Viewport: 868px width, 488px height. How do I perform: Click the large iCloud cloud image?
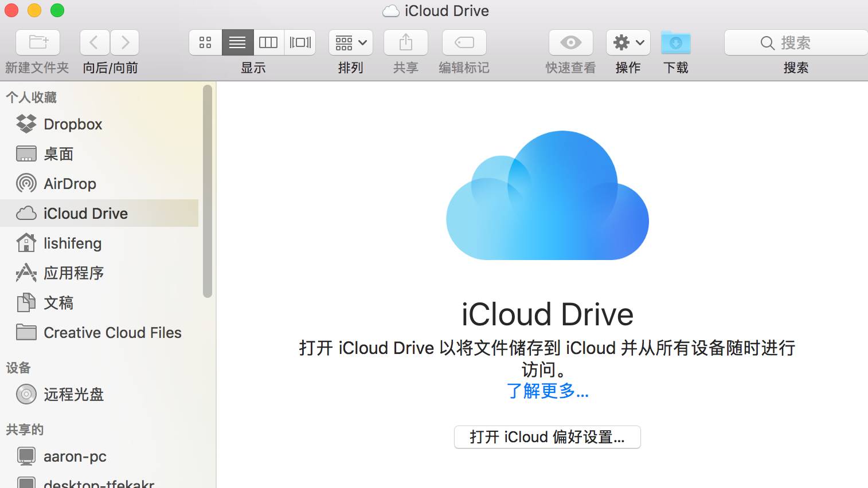click(548, 195)
